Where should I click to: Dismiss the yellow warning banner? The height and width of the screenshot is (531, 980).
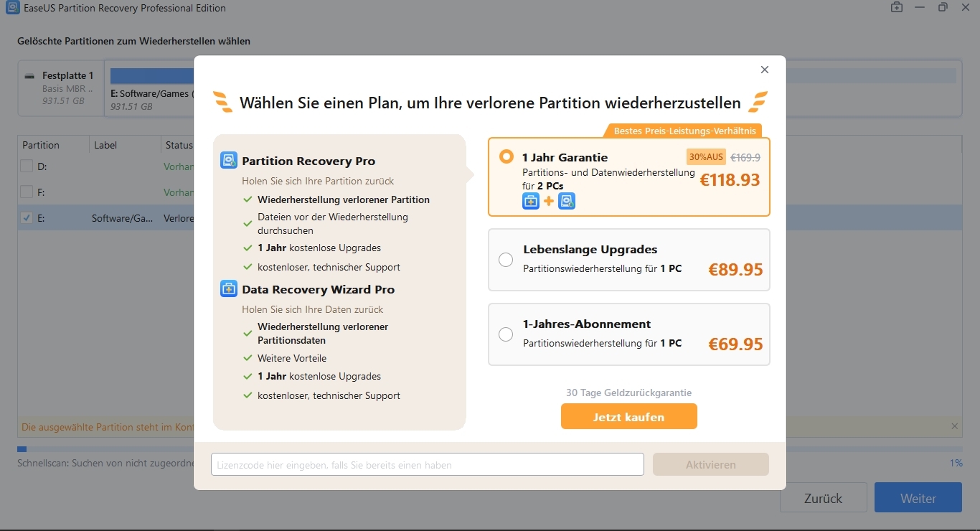pyautogui.click(x=954, y=426)
